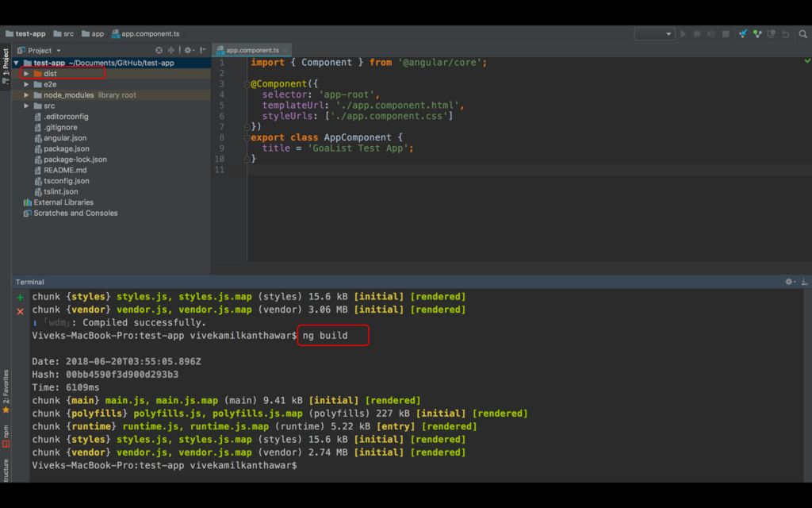The image size is (812, 508).
Task: Select dist folder in project tree
Action: coord(111,74)
